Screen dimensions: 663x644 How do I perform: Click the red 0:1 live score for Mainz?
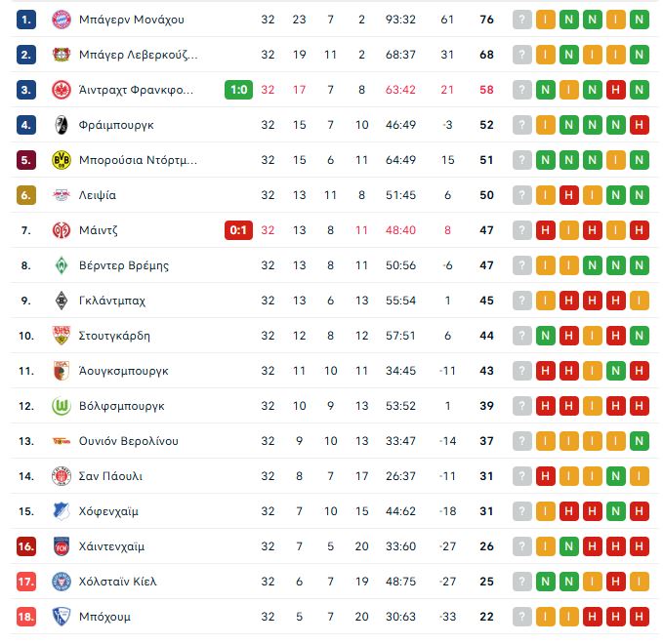(238, 230)
